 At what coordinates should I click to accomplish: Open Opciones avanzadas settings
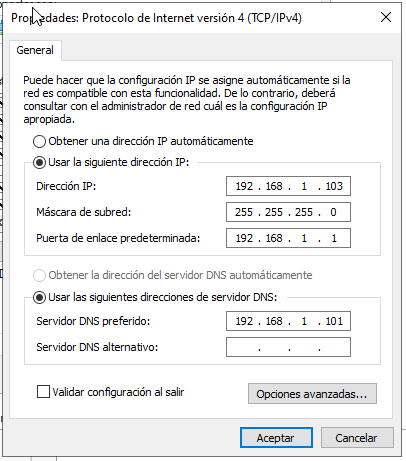point(312,394)
